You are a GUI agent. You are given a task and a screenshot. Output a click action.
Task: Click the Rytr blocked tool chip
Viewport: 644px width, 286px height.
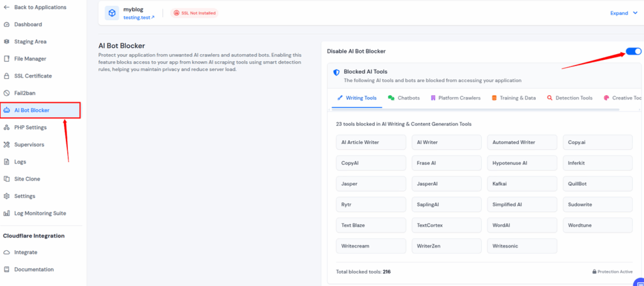pos(371,205)
